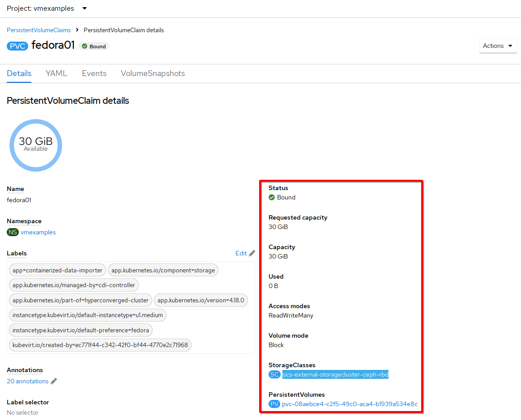Click the Annotations field label

tap(25, 370)
